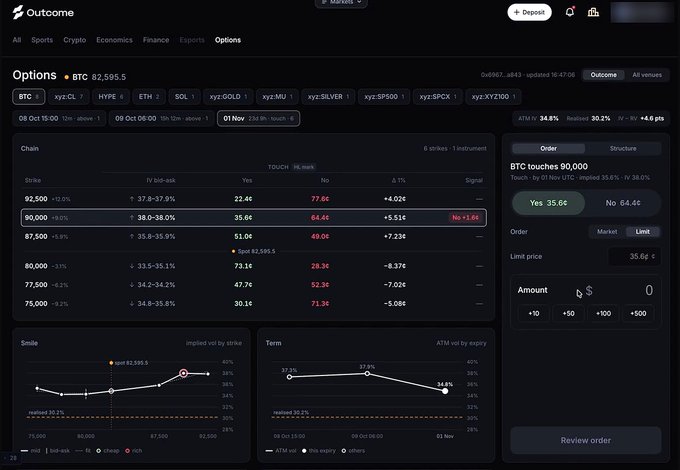Go to the Crypto category tab
This screenshot has height=470, width=680.
point(75,40)
